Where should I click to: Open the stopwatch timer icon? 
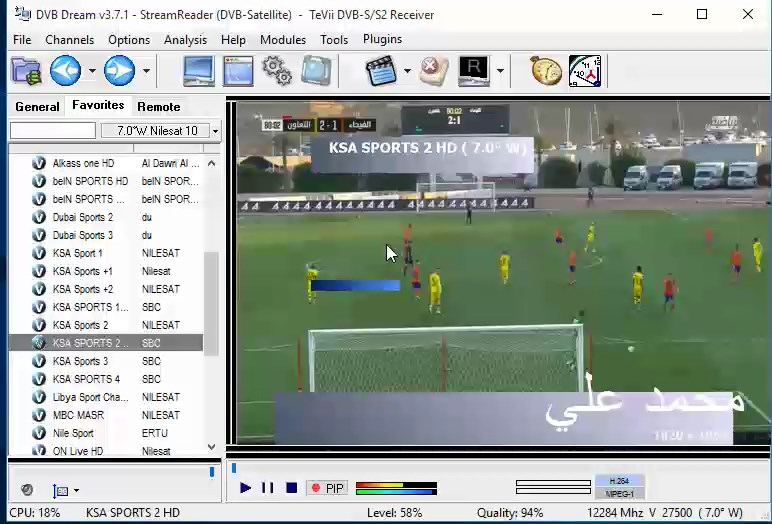point(546,71)
